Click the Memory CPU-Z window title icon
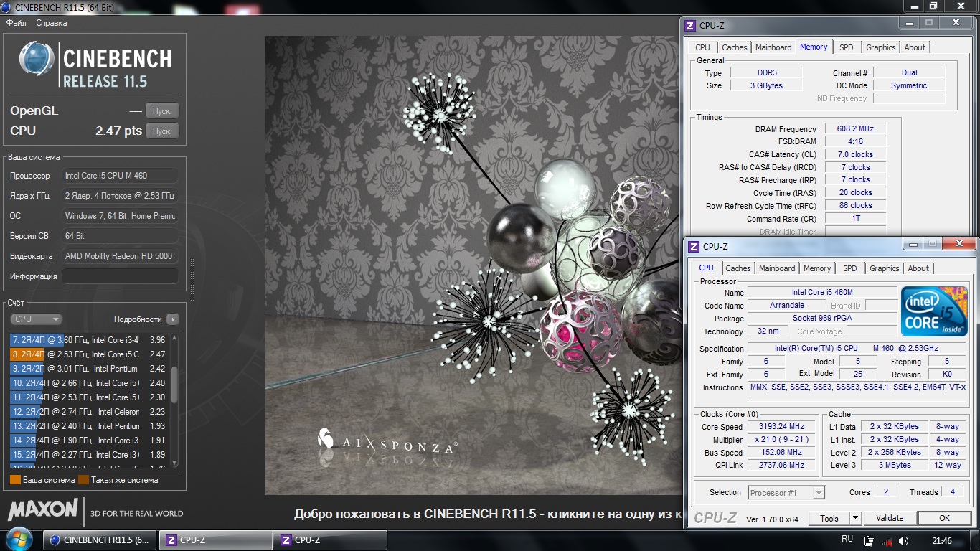 (x=690, y=25)
